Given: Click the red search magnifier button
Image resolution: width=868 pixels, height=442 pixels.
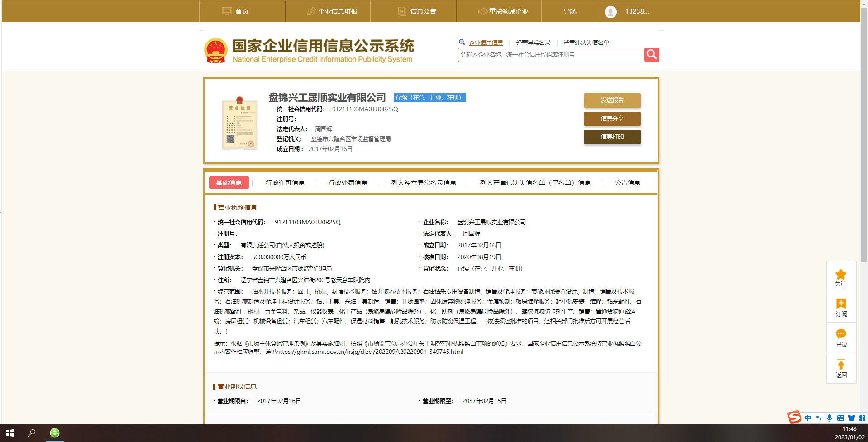Looking at the screenshot, I should tap(652, 55).
